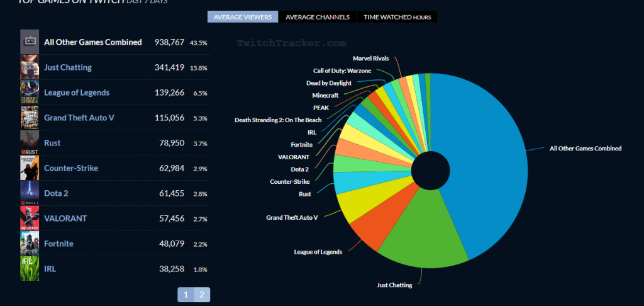The height and width of the screenshot is (306, 644).
Task: Switch to the Average Viewers tab
Action: [x=243, y=17]
